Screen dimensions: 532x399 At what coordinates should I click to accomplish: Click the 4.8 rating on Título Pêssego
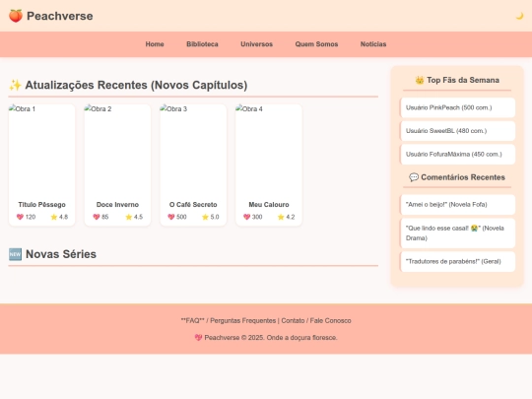(x=63, y=217)
